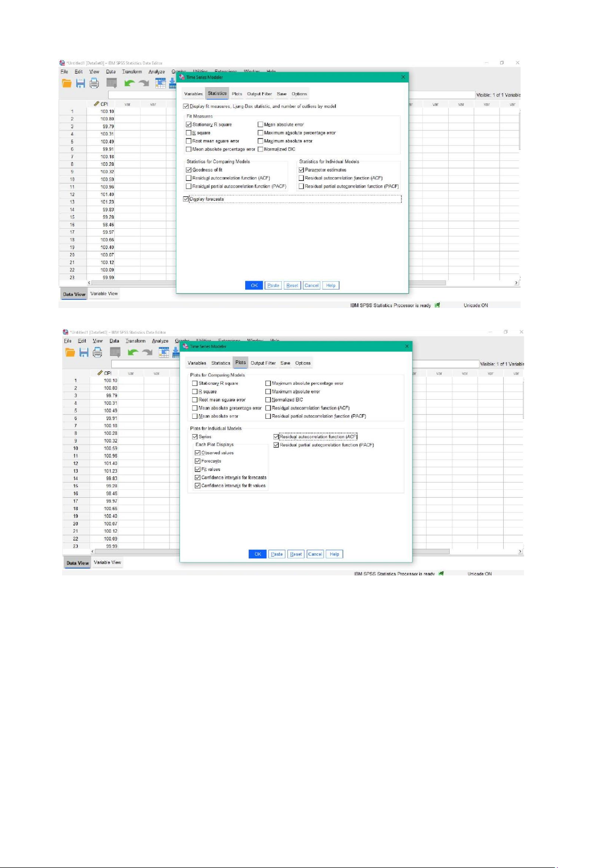Click the Save disk icon behind the Plots dialog
614x868 pixels.
[x=84, y=352]
